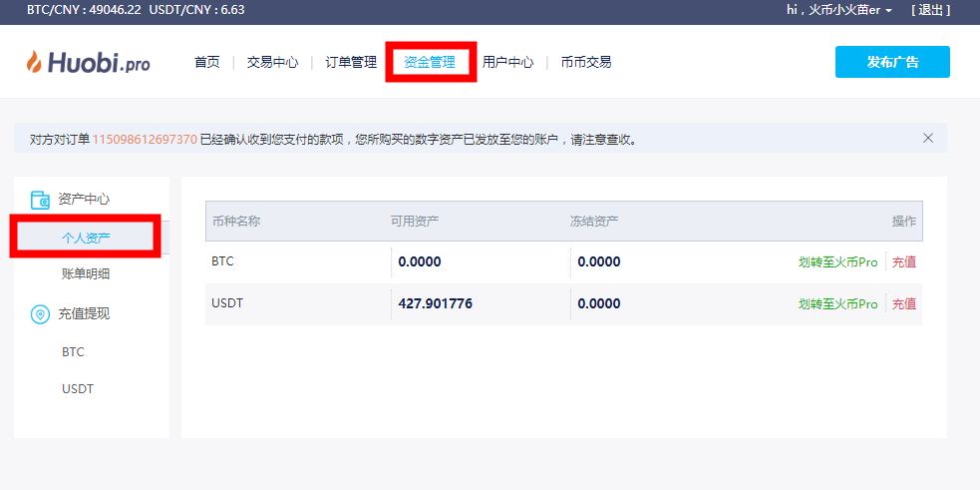The height and width of the screenshot is (490, 980).
Task: Go to 交易中心 menu item
Action: tap(272, 62)
